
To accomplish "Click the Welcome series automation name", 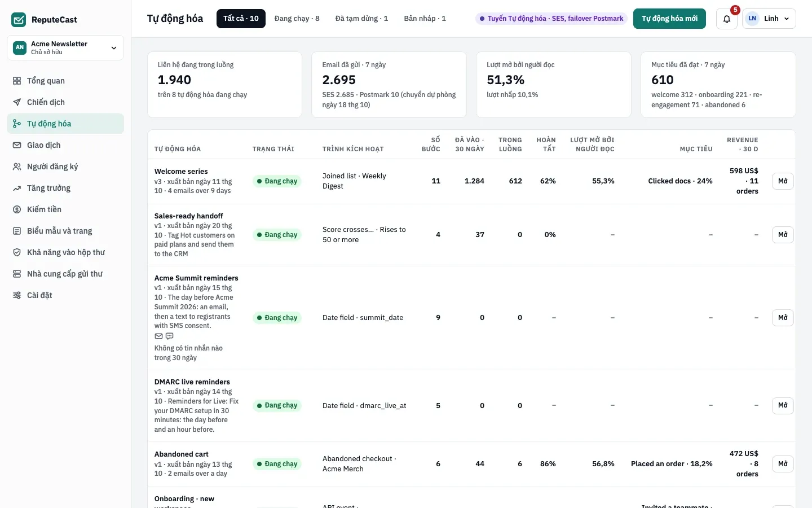I will pos(181,172).
